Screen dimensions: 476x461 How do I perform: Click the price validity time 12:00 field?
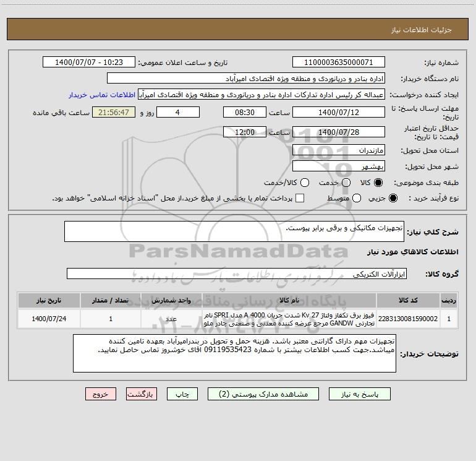click(x=245, y=132)
